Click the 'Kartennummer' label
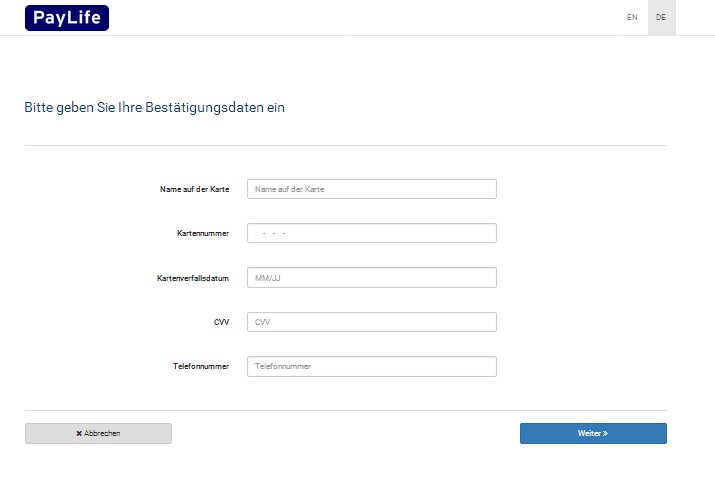Viewport: 715px width, 488px height. point(203,233)
